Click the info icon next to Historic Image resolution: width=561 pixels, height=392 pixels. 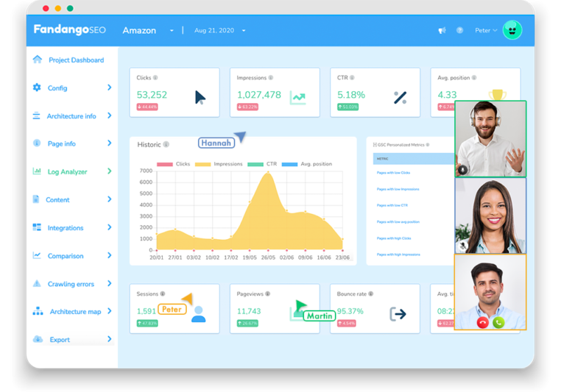coord(166,145)
